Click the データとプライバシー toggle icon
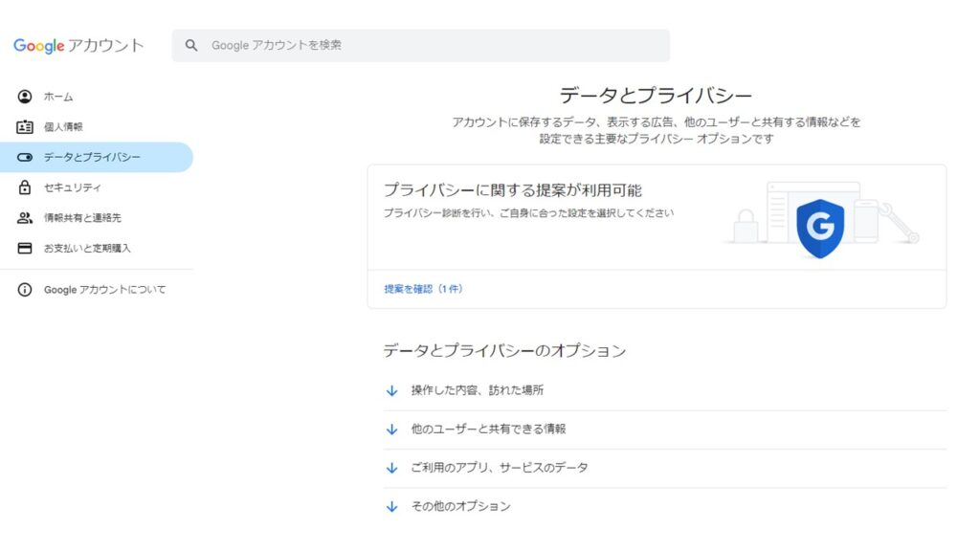 click(24, 158)
